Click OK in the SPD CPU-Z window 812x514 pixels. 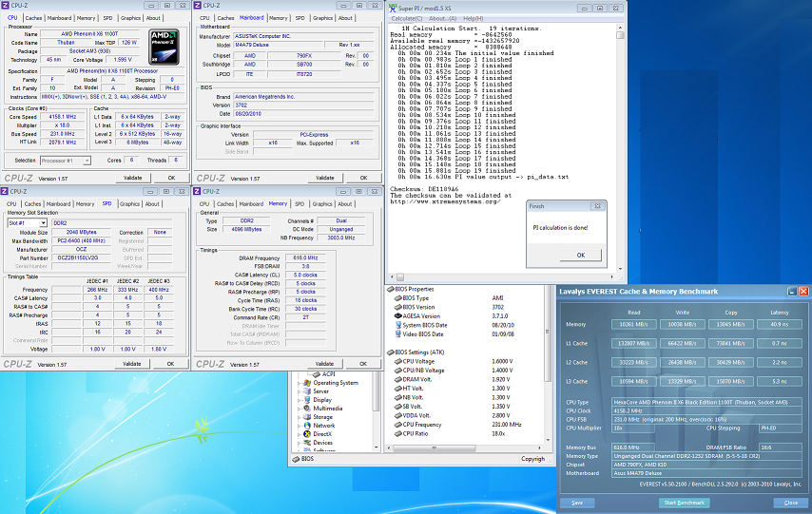[170, 365]
